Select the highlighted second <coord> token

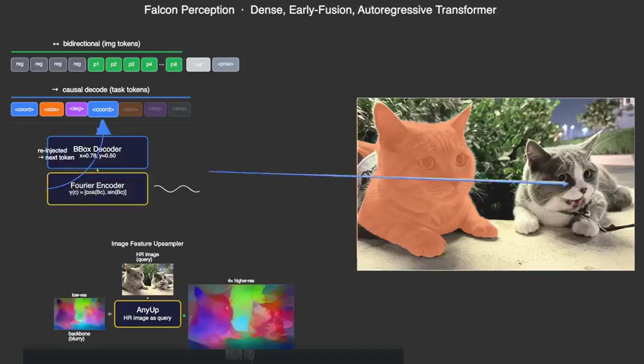[x=103, y=109]
